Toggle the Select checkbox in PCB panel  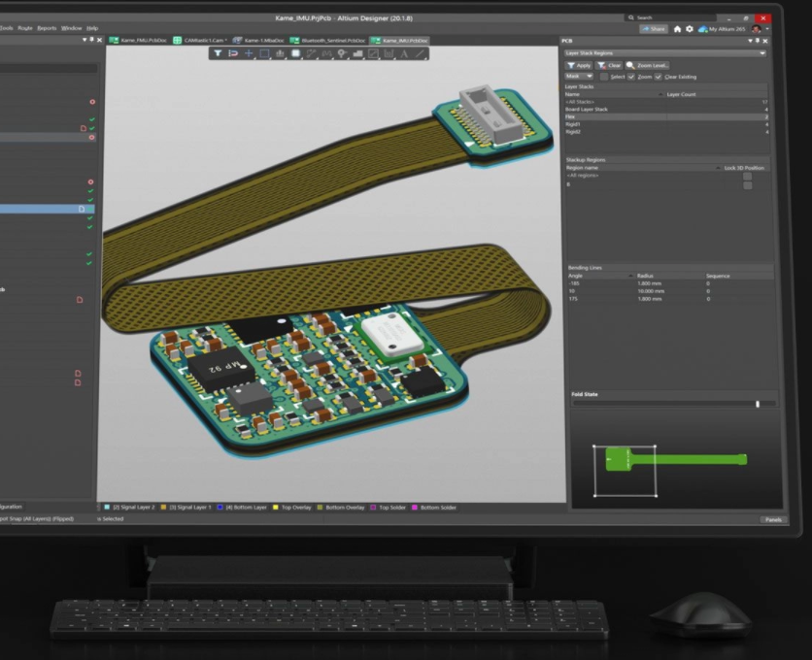pyautogui.click(x=604, y=77)
